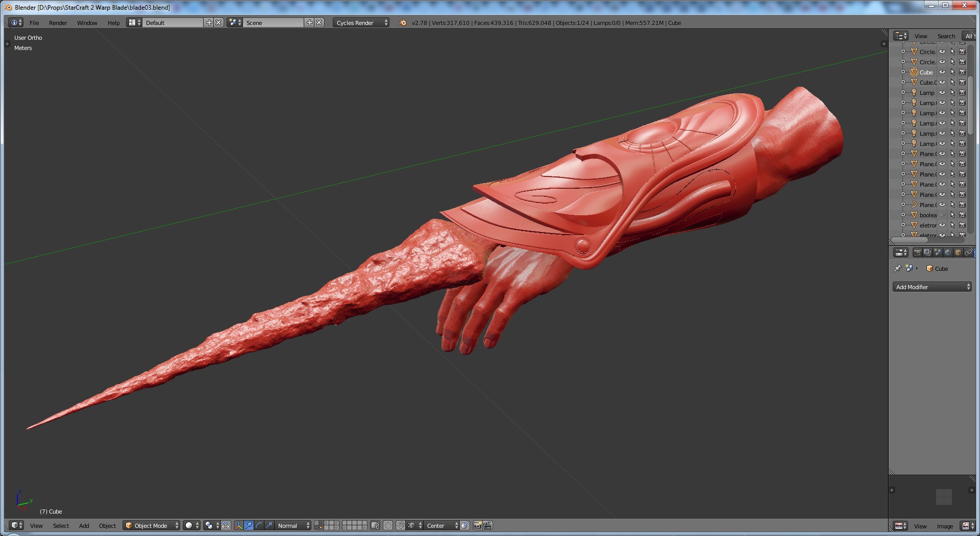
Task: Delete the Default screen layout
Action: click(x=218, y=22)
